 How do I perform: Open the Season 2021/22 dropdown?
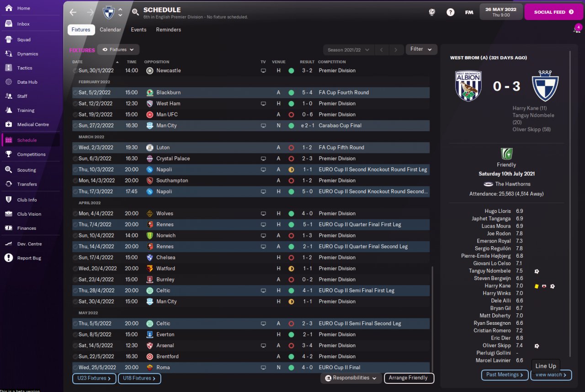(x=348, y=50)
